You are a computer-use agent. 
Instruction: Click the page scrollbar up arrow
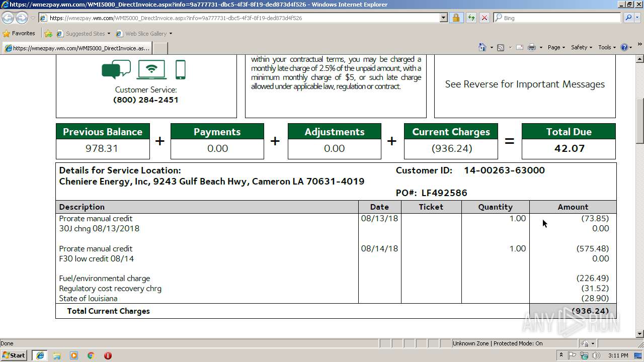coord(640,59)
